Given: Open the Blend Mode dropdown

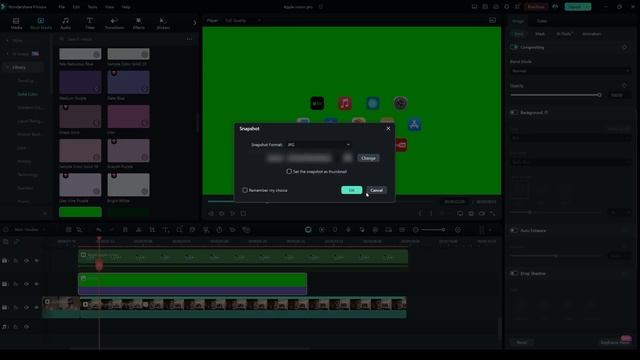Looking at the screenshot, I should 570,71.
